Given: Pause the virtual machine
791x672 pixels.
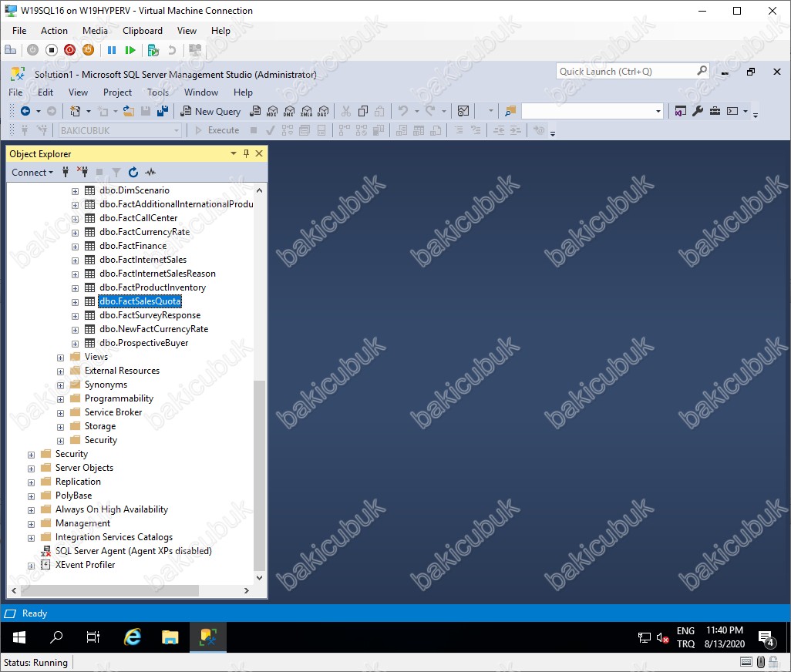Looking at the screenshot, I should coord(112,50).
